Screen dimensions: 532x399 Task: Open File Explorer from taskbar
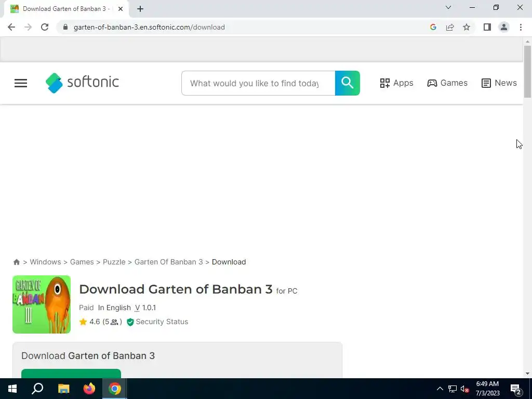[x=63, y=389]
